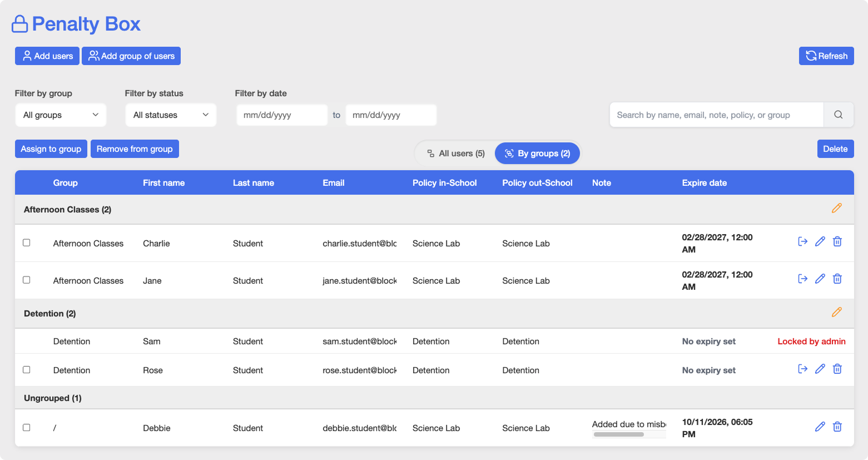Delete Rose's entry using trash icon
The image size is (868, 460).
click(x=837, y=369)
